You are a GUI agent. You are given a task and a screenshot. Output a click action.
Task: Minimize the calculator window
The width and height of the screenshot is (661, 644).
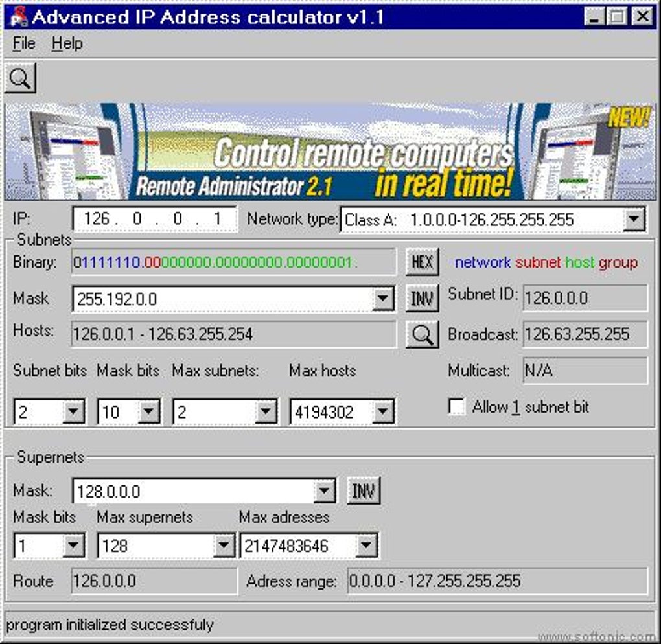(594, 17)
